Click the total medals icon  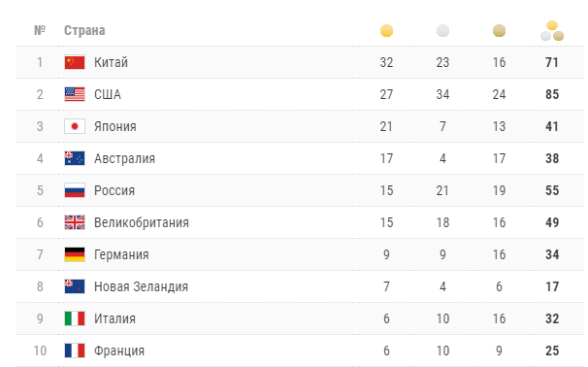pos(552,30)
